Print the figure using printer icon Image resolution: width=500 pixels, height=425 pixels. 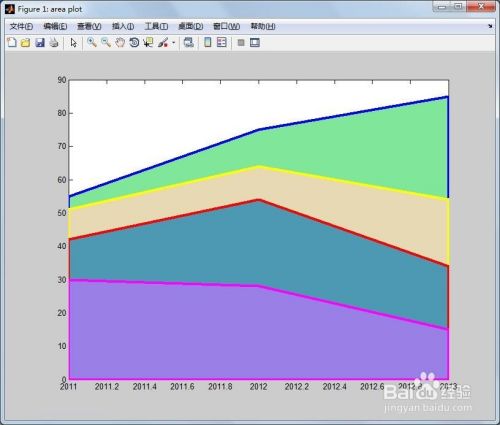(x=54, y=43)
